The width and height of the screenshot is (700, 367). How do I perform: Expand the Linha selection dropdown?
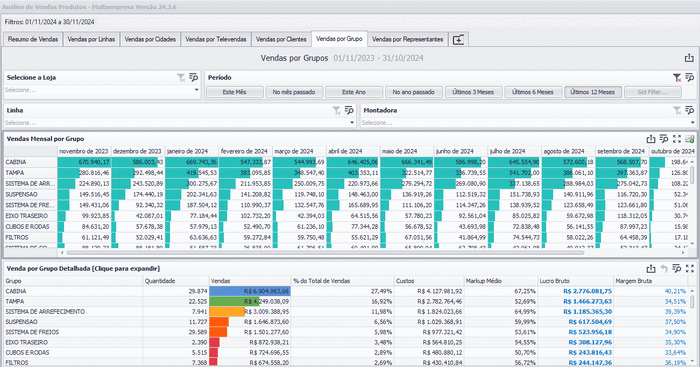(180, 123)
